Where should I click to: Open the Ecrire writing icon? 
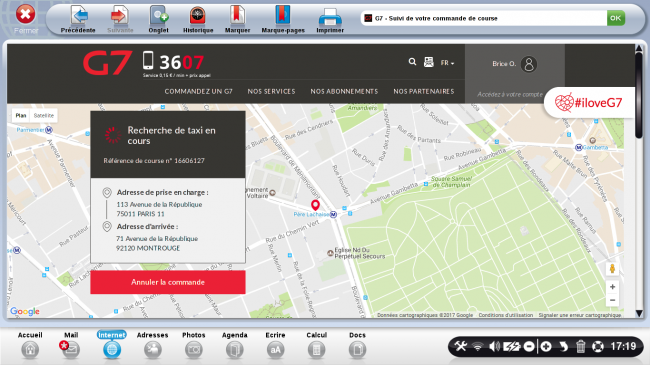pyautogui.click(x=276, y=350)
